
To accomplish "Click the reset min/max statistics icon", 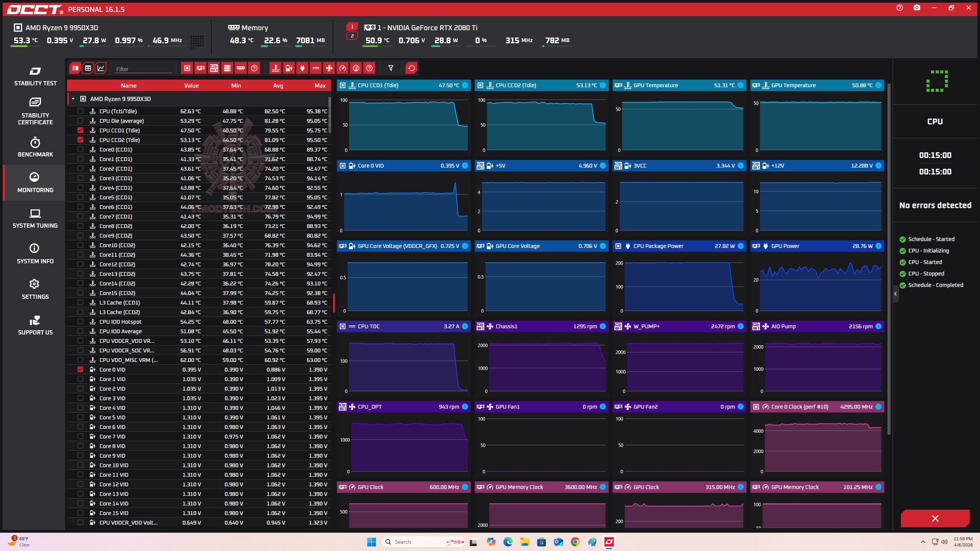I will [411, 68].
